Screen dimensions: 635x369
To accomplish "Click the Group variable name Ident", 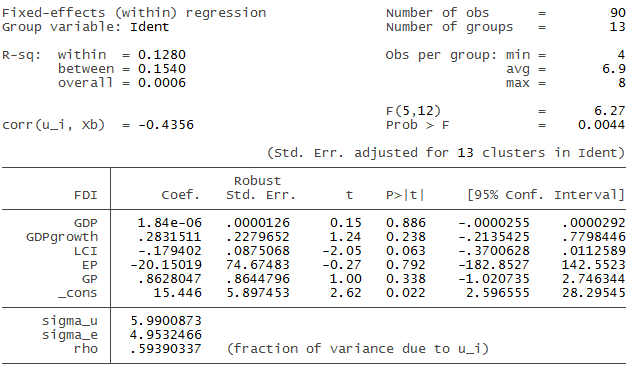I will 149,27.
